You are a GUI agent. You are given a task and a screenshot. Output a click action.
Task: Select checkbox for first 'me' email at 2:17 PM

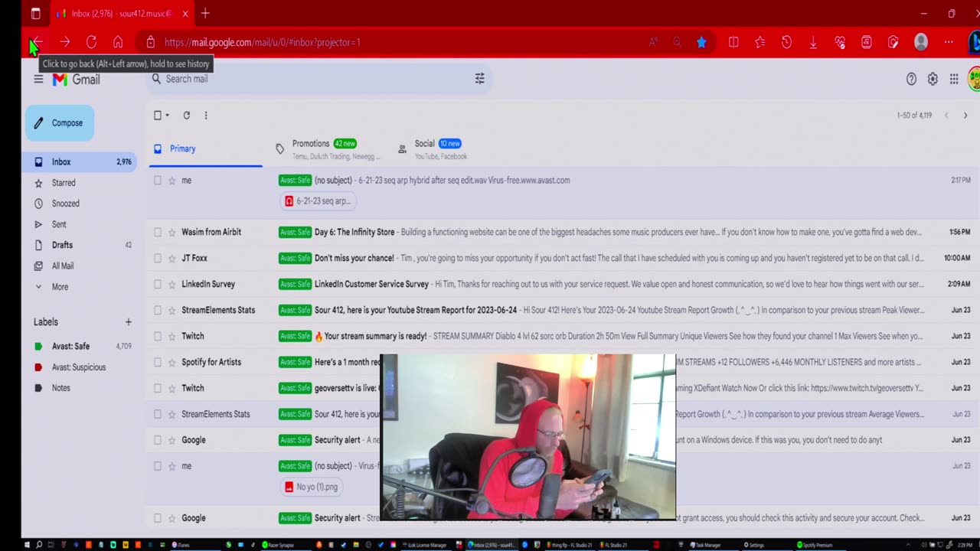pyautogui.click(x=158, y=181)
